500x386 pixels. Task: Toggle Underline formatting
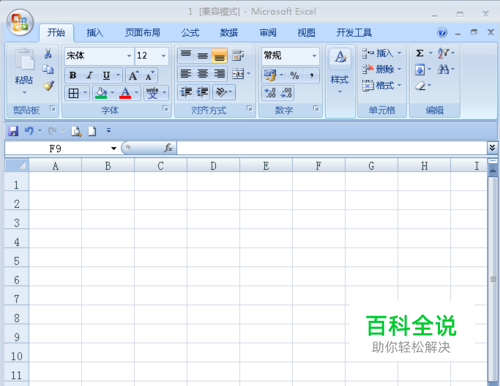(x=106, y=75)
